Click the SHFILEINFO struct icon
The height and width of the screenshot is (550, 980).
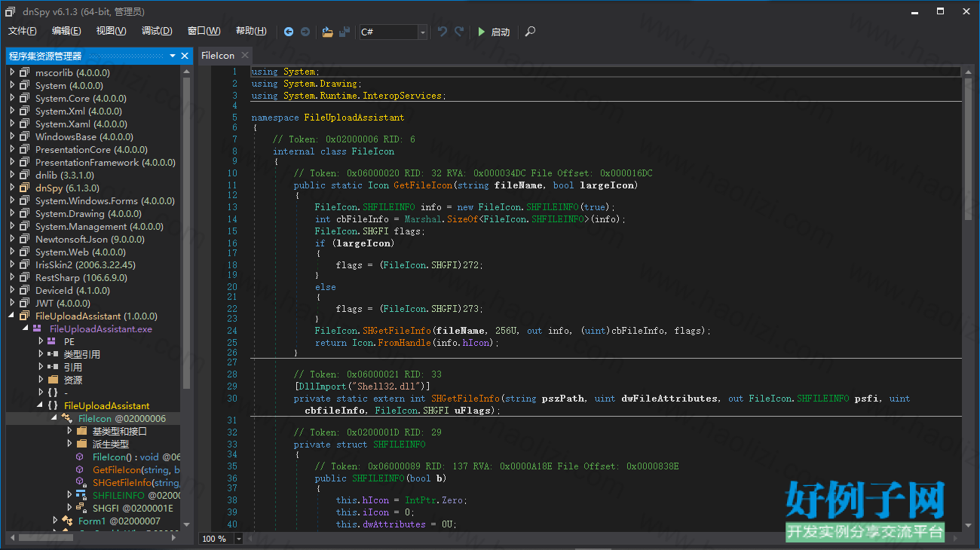[81, 495]
